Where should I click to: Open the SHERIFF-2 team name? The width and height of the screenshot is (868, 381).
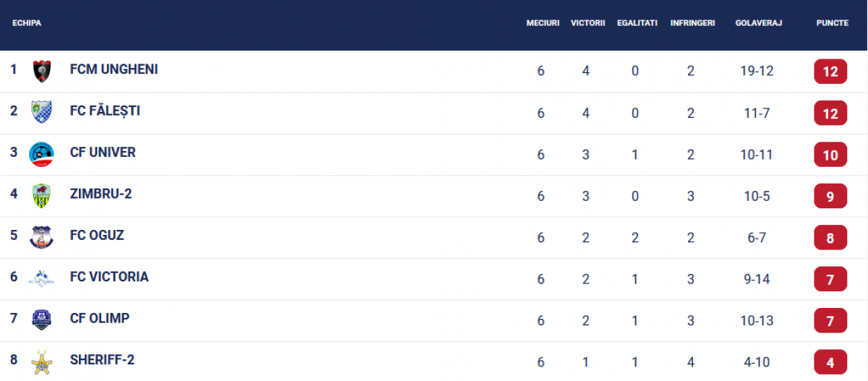click(102, 360)
